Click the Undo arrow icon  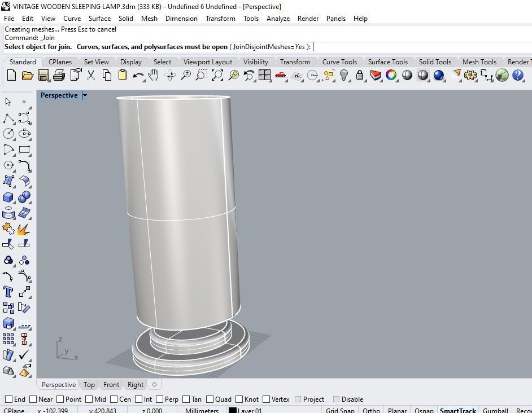pos(138,75)
